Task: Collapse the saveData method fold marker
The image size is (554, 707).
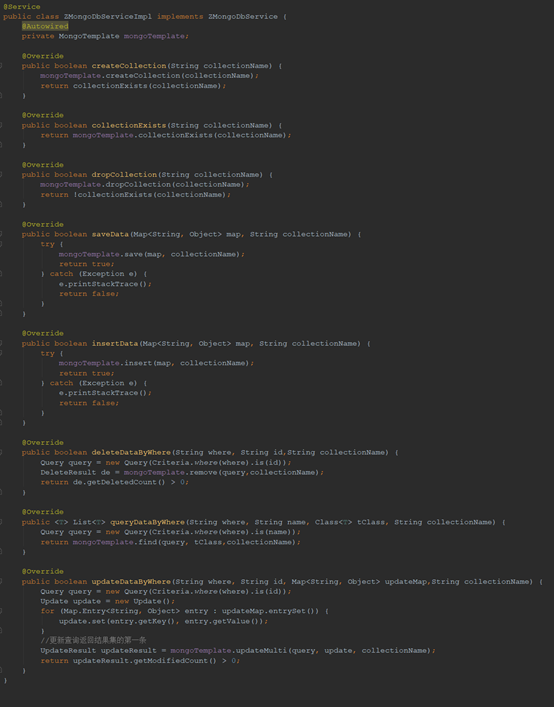Action: [x=1, y=234]
